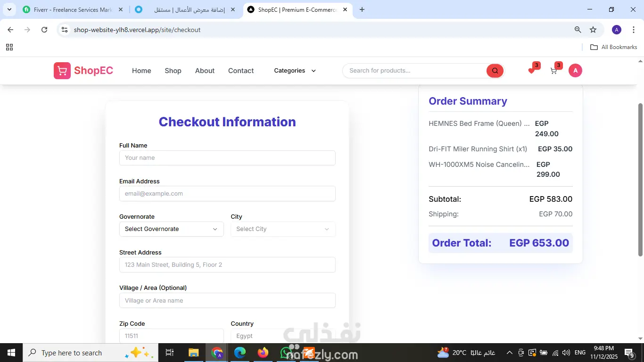
Task: Reload the checkout page
Action: tap(44, 30)
